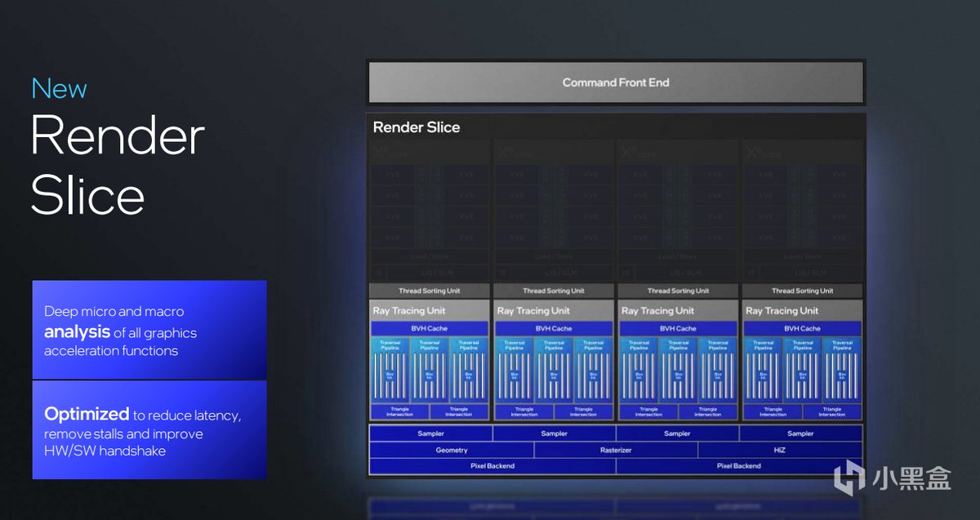Click the 小黑盒 watermark logo icon
980x520 pixels.
point(850,476)
